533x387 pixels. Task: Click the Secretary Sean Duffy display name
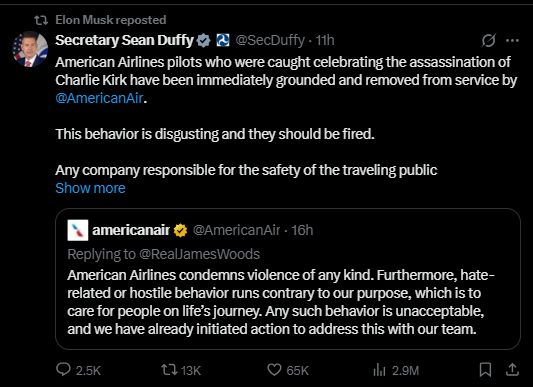124,40
